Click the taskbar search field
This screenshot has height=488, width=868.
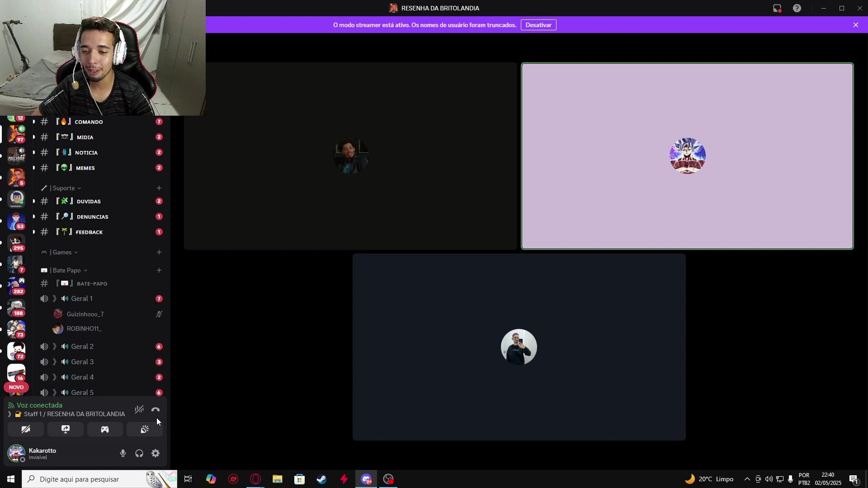pos(99,479)
